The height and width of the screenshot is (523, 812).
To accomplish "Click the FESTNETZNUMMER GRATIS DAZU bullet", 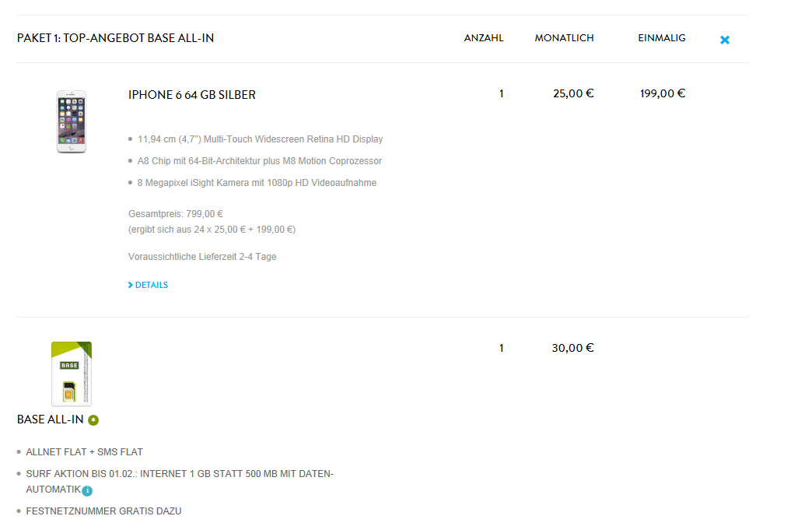I will (103, 511).
